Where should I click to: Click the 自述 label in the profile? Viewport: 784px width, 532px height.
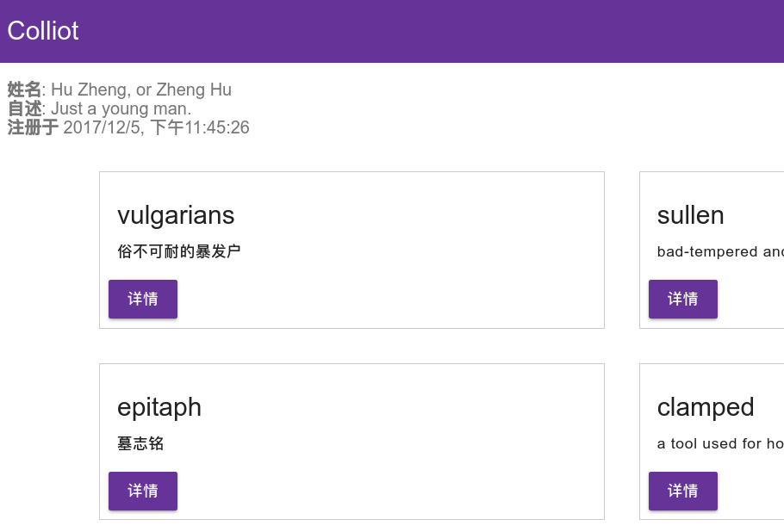click(x=24, y=108)
